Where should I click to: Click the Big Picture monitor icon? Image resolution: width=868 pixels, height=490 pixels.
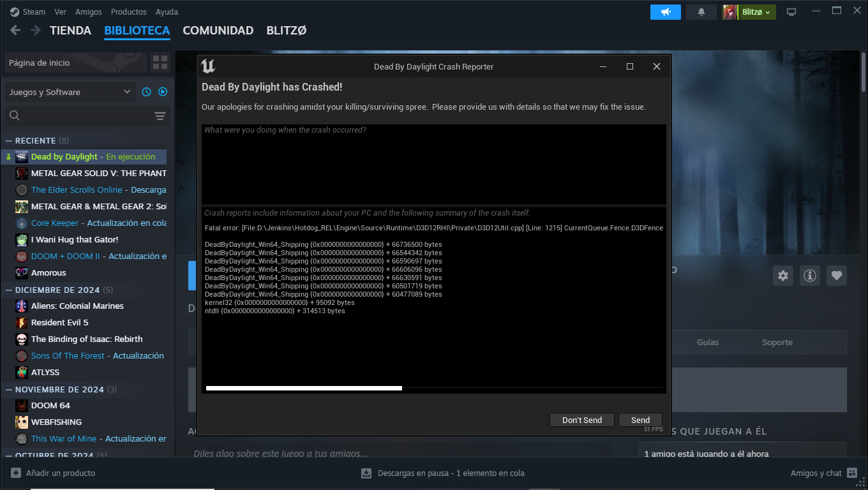click(x=791, y=11)
